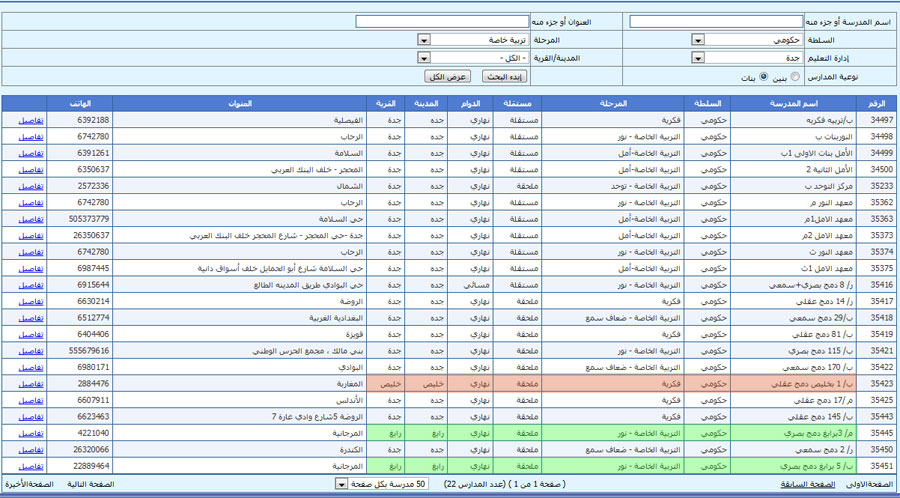Click the عرض الكل button
The image size is (900, 498).
click(448, 76)
